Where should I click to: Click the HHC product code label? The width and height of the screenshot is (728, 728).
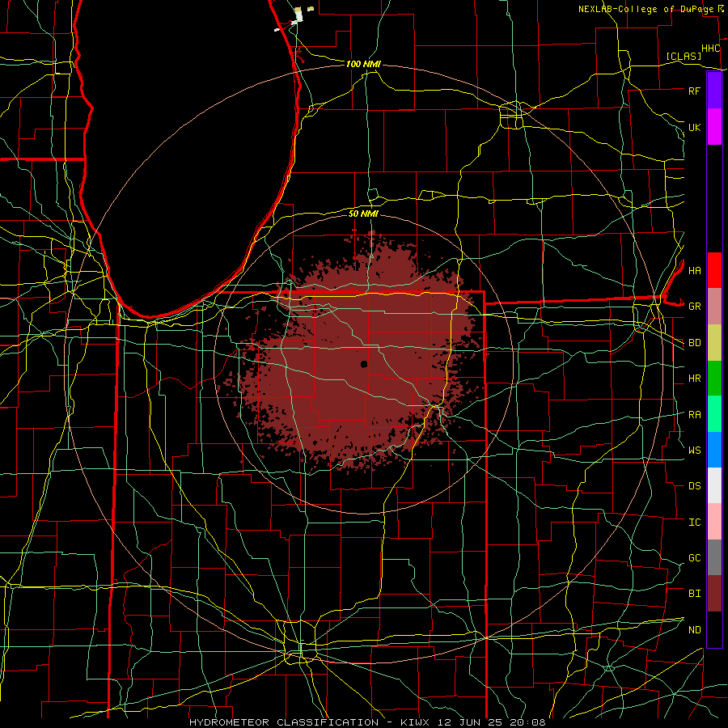[710, 49]
